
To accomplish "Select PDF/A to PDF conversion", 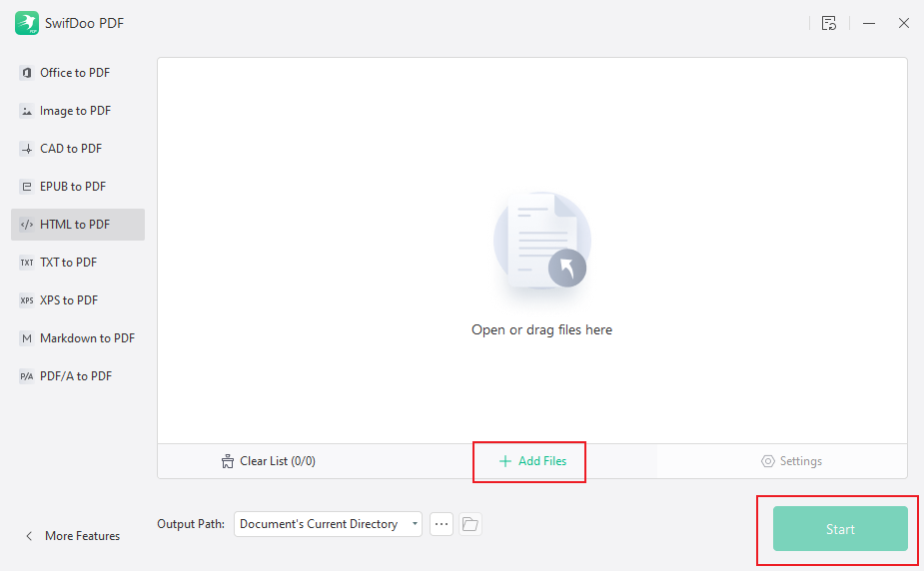I will click(x=78, y=376).
